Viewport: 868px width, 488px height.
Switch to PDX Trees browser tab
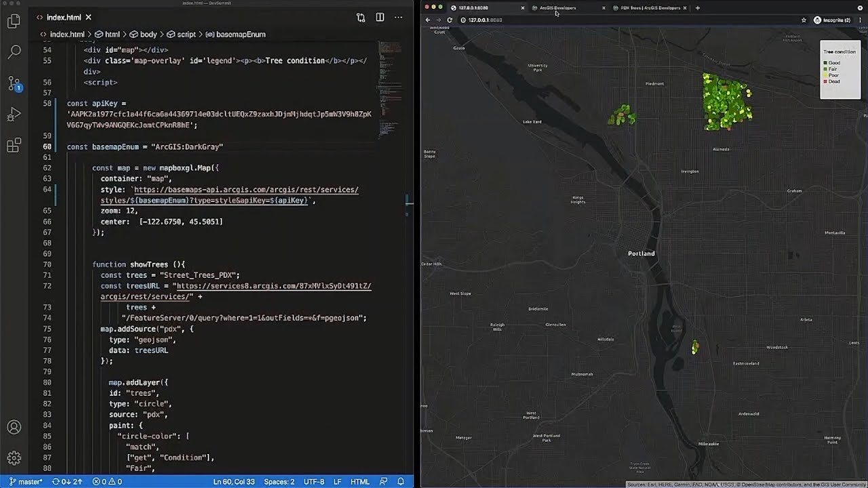(650, 7)
